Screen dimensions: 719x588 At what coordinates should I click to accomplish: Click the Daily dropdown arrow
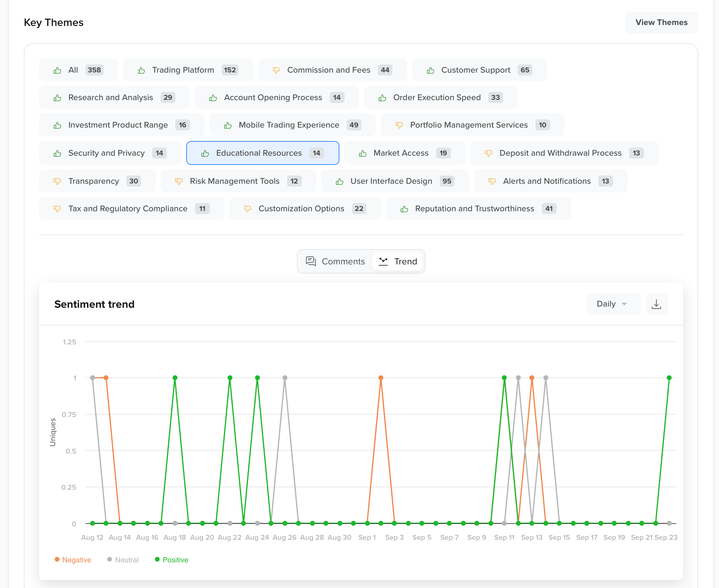[x=624, y=304]
